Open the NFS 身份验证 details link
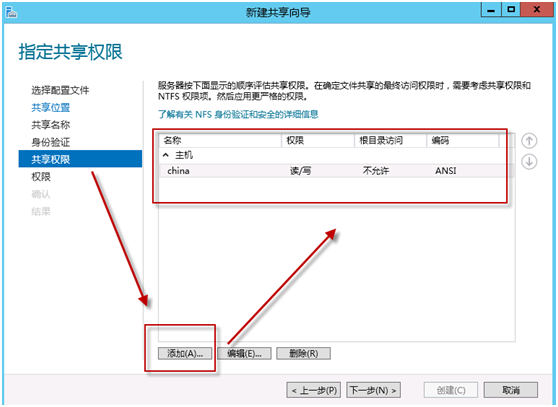Screen dimensions: 558x407 click(x=238, y=114)
